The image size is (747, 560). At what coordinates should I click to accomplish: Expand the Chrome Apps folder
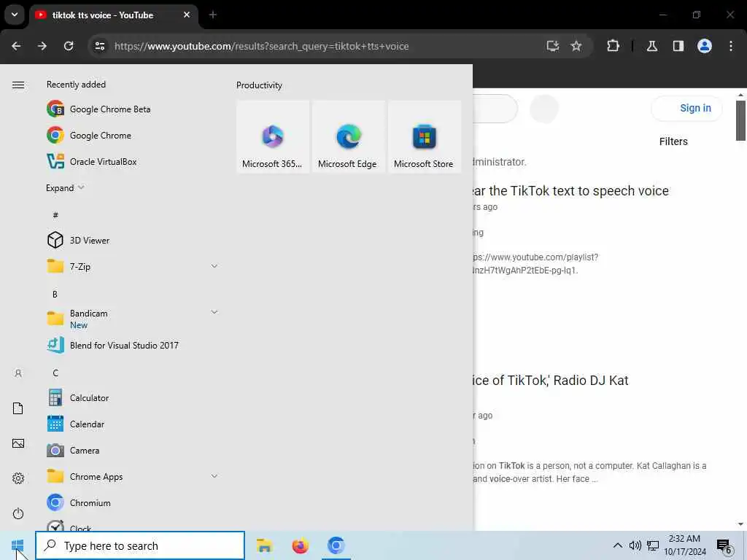pyautogui.click(x=133, y=476)
